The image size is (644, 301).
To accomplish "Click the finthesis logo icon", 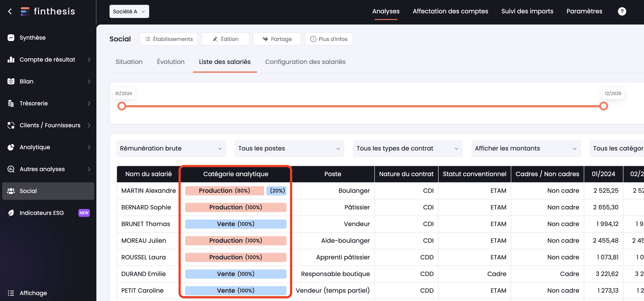I will (x=25, y=11).
